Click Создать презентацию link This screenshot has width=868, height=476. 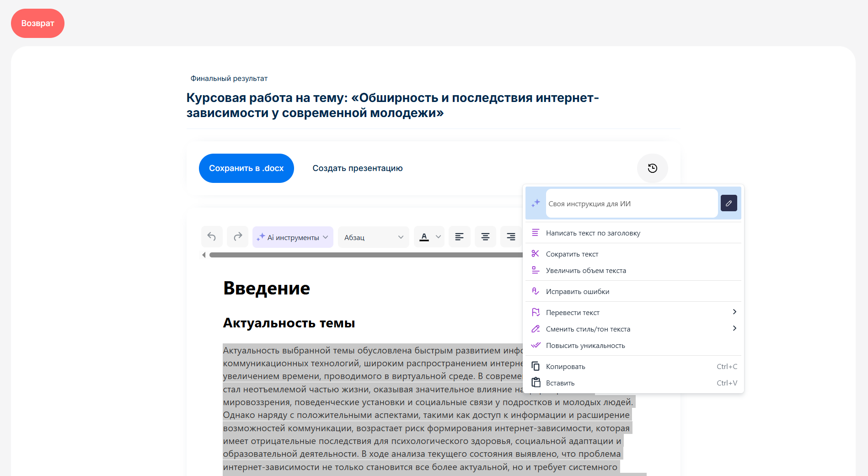point(357,168)
